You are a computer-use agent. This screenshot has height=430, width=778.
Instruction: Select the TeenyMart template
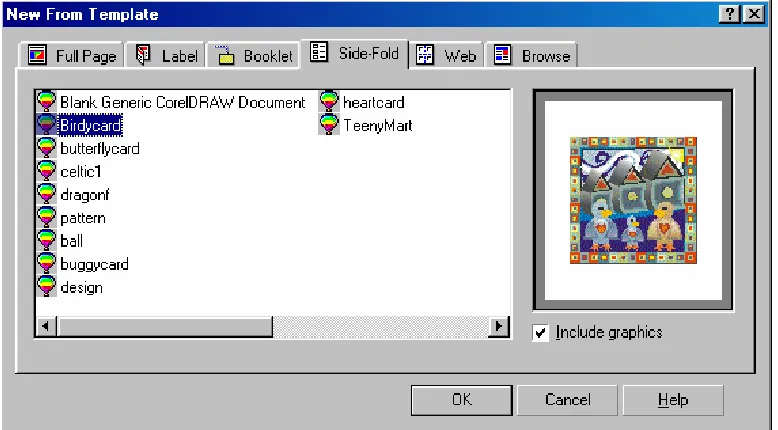click(x=378, y=125)
